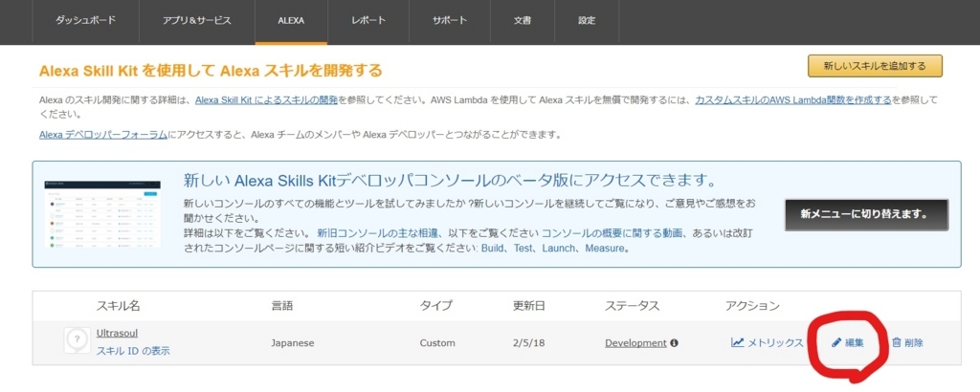
Task: Click the metrics chart icon
Action: click(738, 342)
